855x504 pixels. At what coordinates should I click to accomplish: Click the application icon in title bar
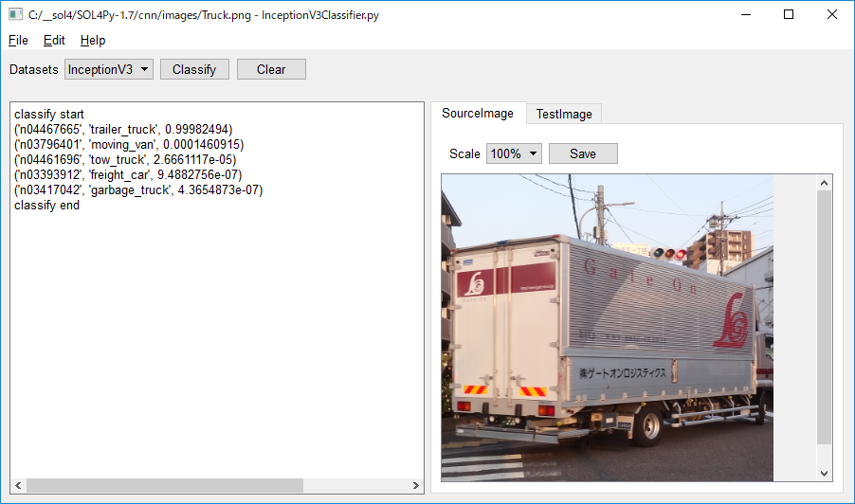coord(16,15)
